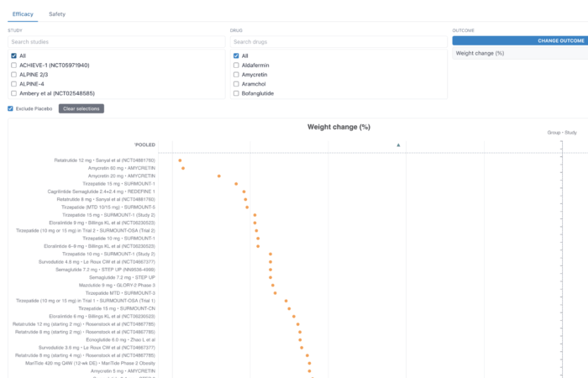Disable the Exclude Placebo checkbox
588x378 pixels.
10,108
